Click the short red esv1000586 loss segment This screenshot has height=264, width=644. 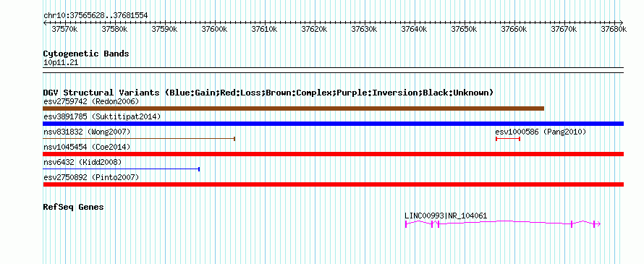508,139
